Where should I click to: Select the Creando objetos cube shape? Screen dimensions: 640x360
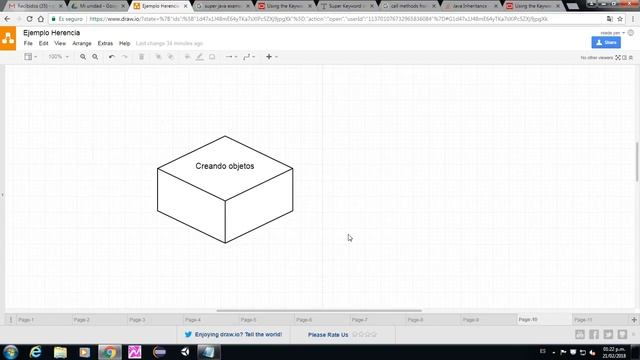pyautogui.click(x=225, y=189)
